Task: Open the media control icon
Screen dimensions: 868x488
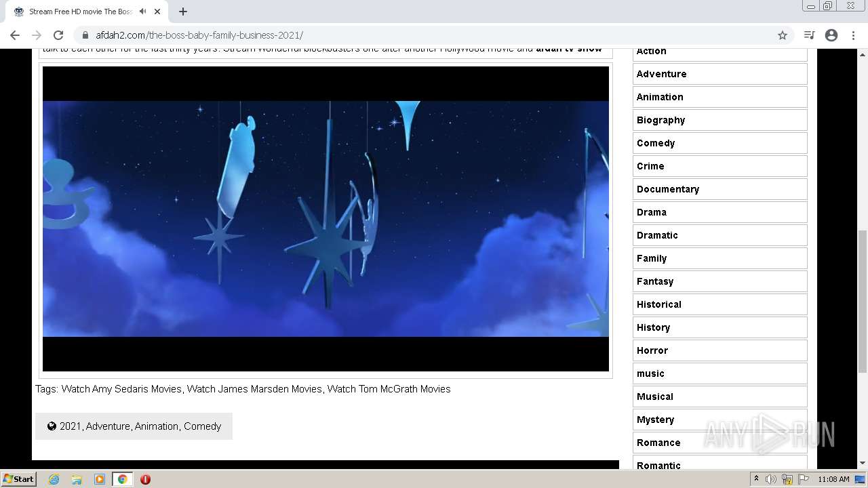Action: point(809,35)
